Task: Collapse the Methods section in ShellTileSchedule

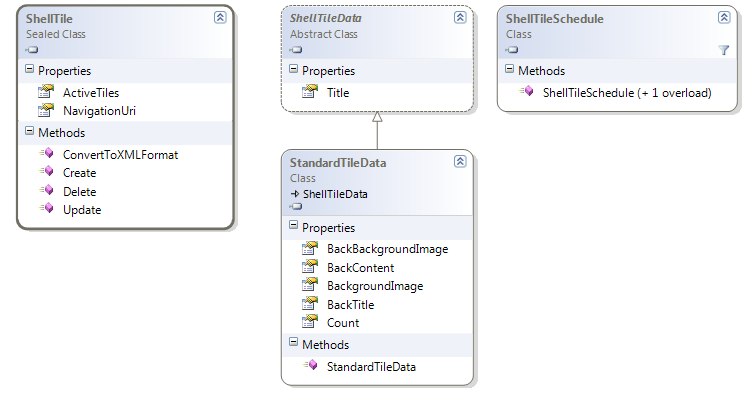Action: coord(509,69)
